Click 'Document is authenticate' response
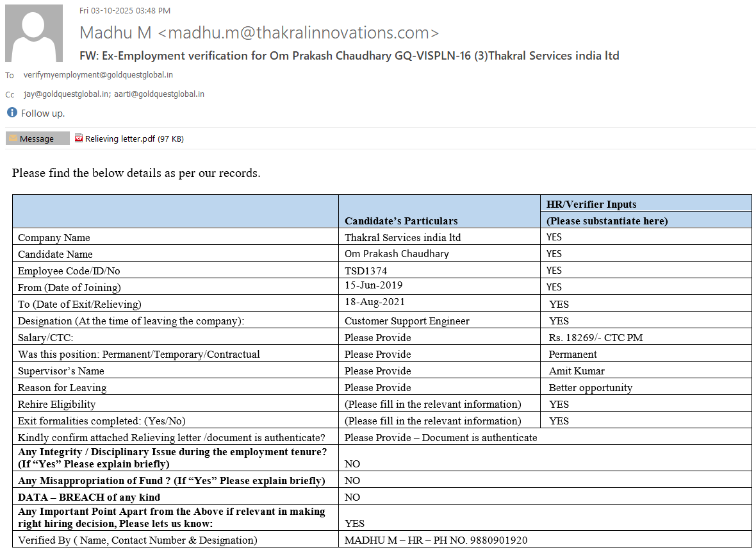The height and width of the screenshot is (552, 756). 479,438
